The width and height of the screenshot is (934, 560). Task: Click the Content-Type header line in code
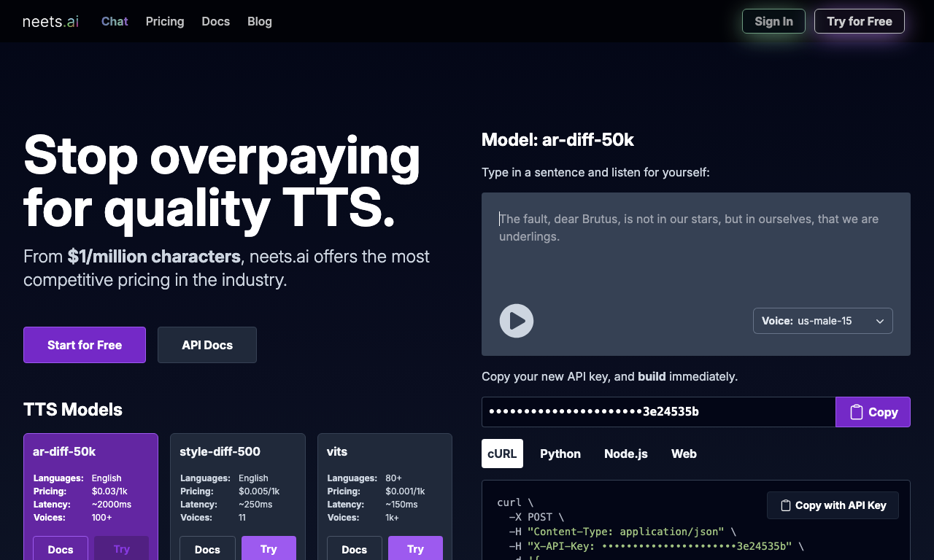[x=622, y=532]
